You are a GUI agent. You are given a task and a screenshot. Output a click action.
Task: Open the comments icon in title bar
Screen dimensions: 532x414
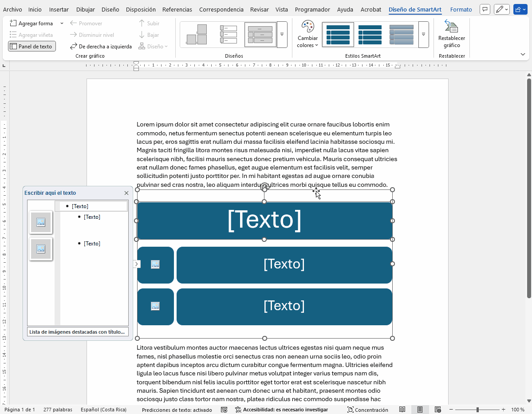coord(485,9)
